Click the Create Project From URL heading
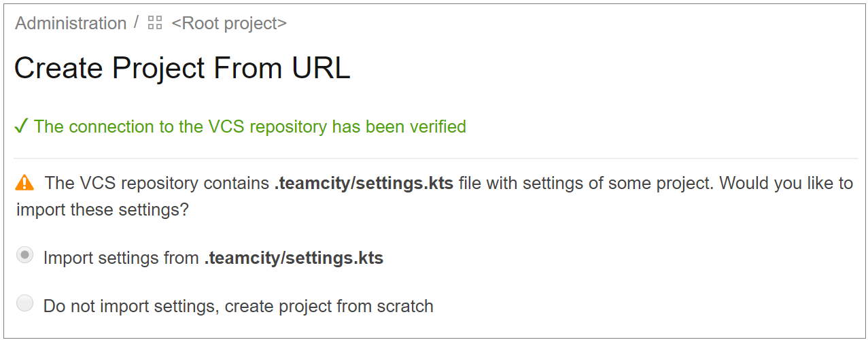The image size is (868, 340). pyautogui.click(x=182, y=68)
